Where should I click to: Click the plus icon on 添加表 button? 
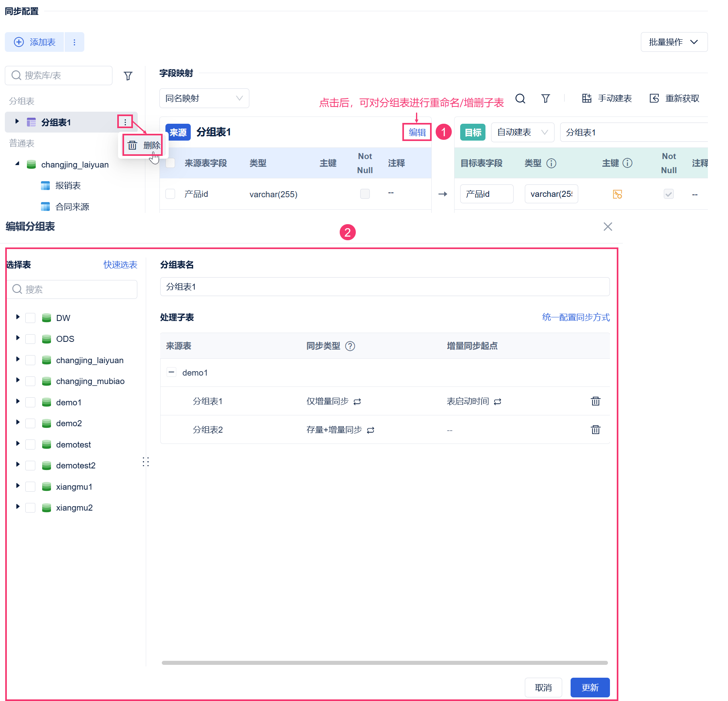[x=19, y=42]
